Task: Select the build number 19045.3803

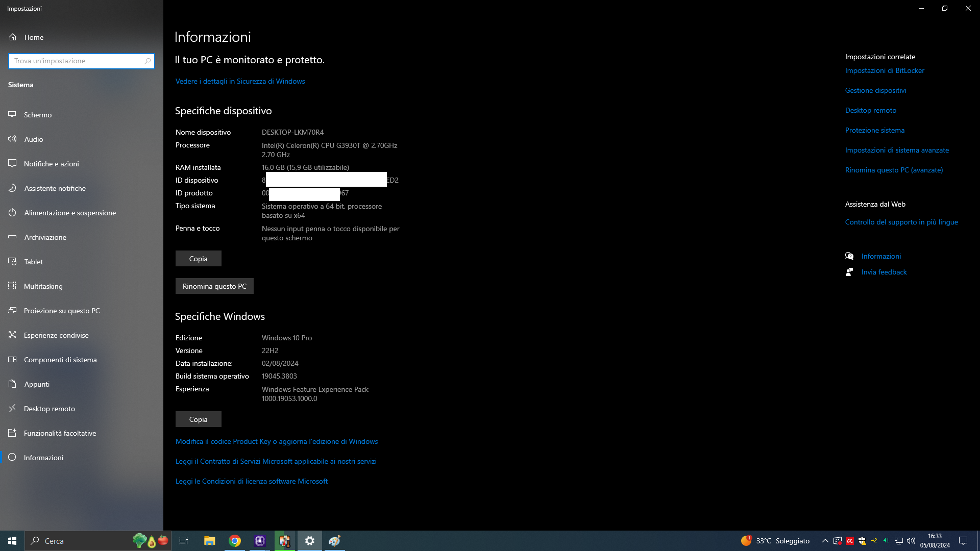Action: 279,376
